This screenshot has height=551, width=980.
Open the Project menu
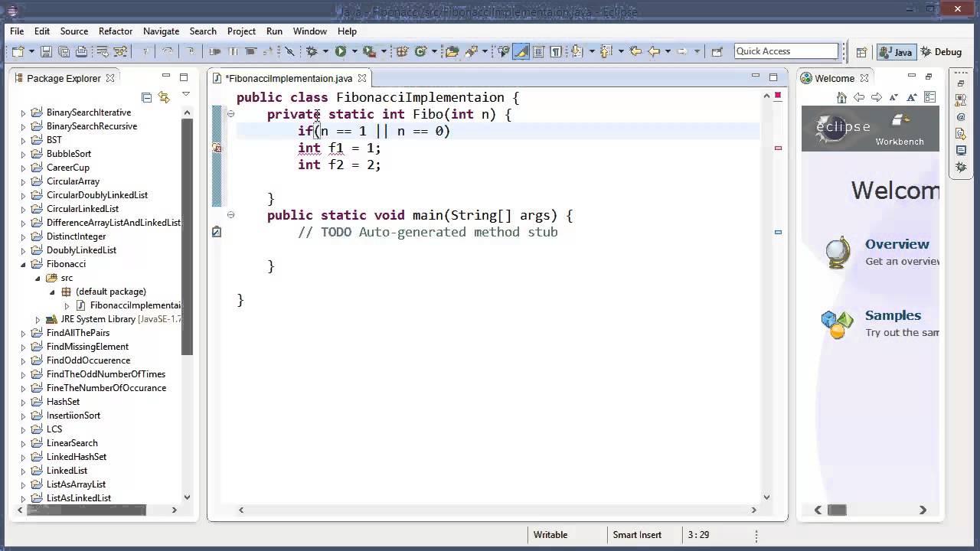point(241,31)
